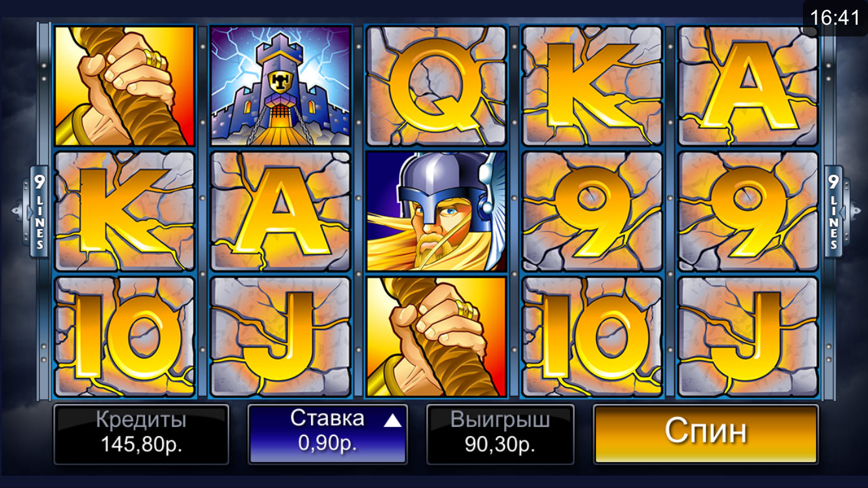The image size is (868, 488).
Task: Click the Кредиты 145,80р. balance box
Action: click(141, 434)
